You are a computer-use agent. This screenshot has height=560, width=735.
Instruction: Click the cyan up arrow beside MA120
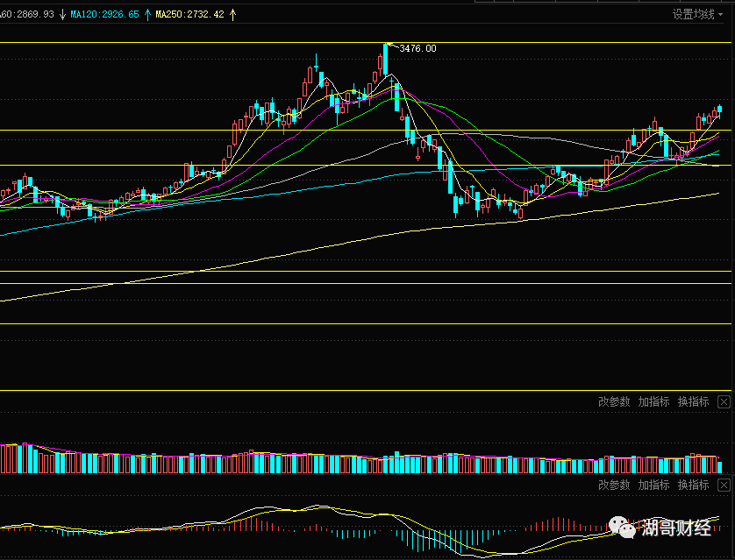pyautogui.click(x=147, y=15)
